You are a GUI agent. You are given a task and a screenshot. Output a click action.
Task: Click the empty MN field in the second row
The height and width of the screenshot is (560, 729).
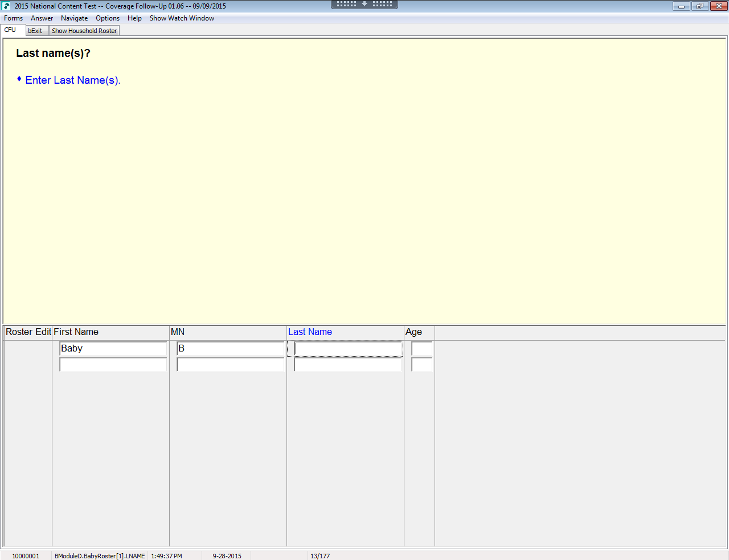(231, 365)
